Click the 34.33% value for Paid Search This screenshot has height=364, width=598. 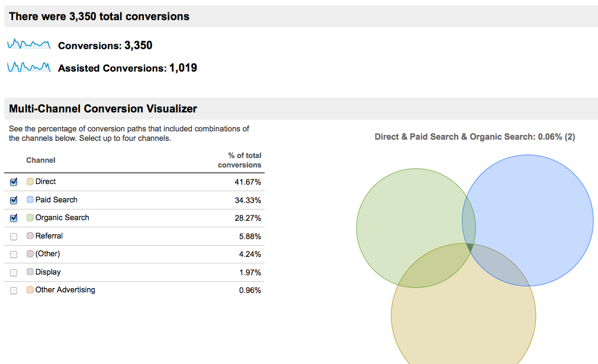coord(248,200)
